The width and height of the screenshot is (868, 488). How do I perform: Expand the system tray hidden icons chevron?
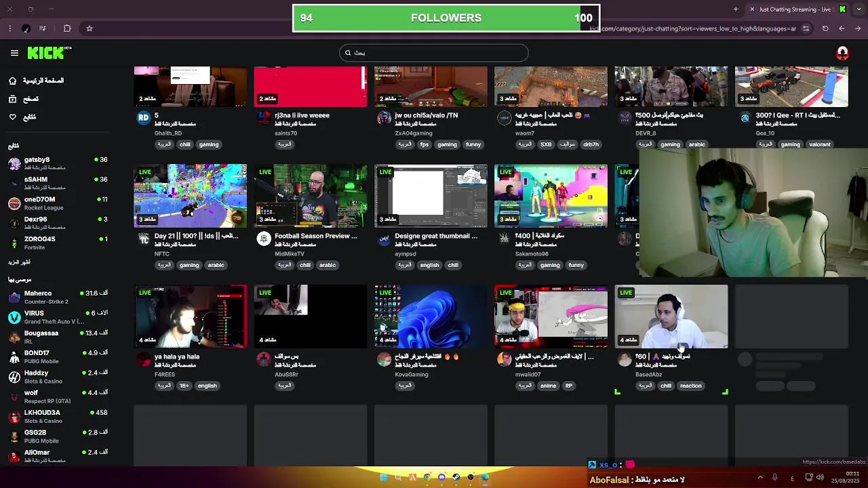(760, 477)
